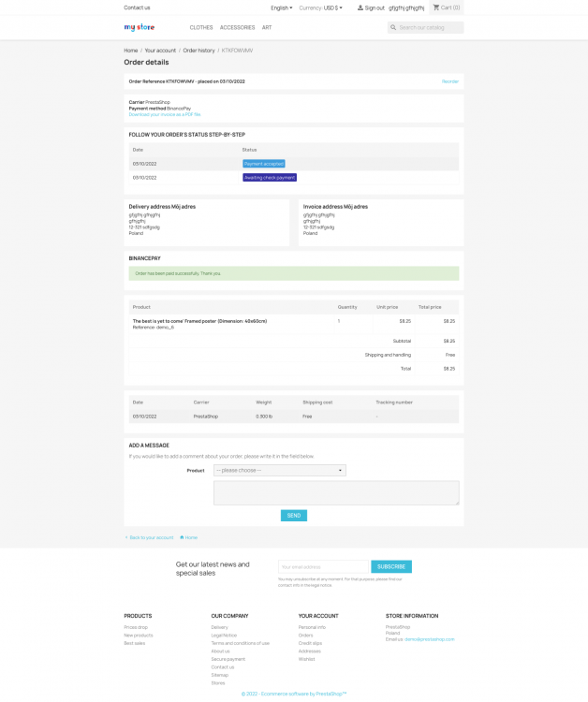Screen dimensions: 588x702
Task: Click the Contact us header link
Action: coord(137,7)
